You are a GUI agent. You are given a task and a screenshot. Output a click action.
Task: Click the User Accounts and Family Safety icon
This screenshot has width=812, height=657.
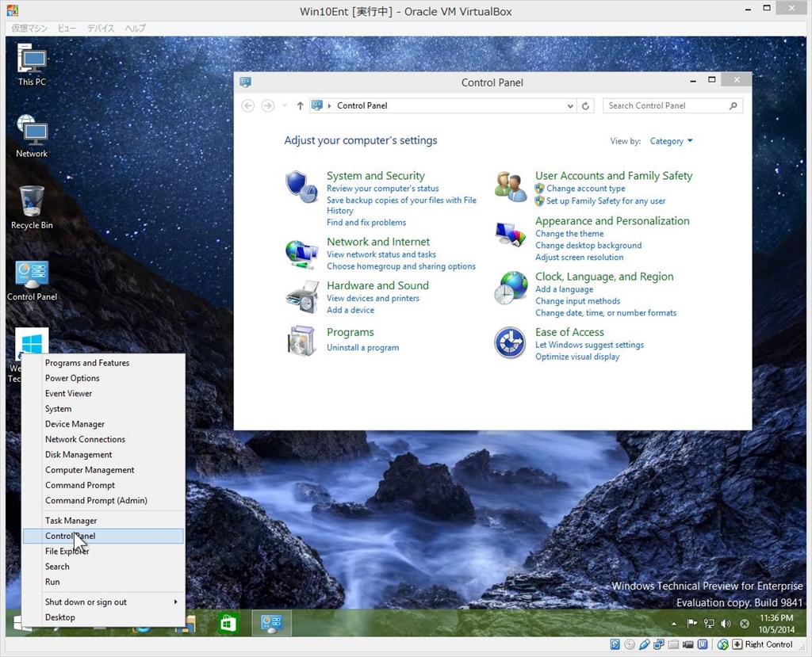[x=511, y=186]
